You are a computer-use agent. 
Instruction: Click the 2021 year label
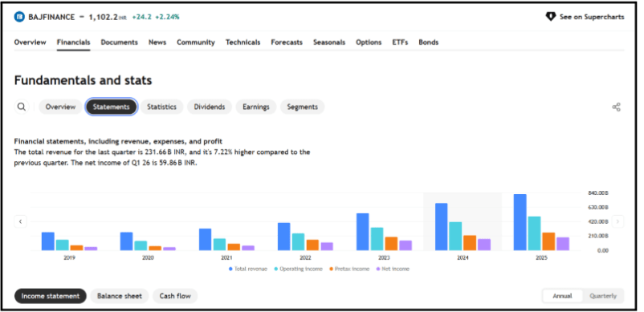tap(226, 258)
